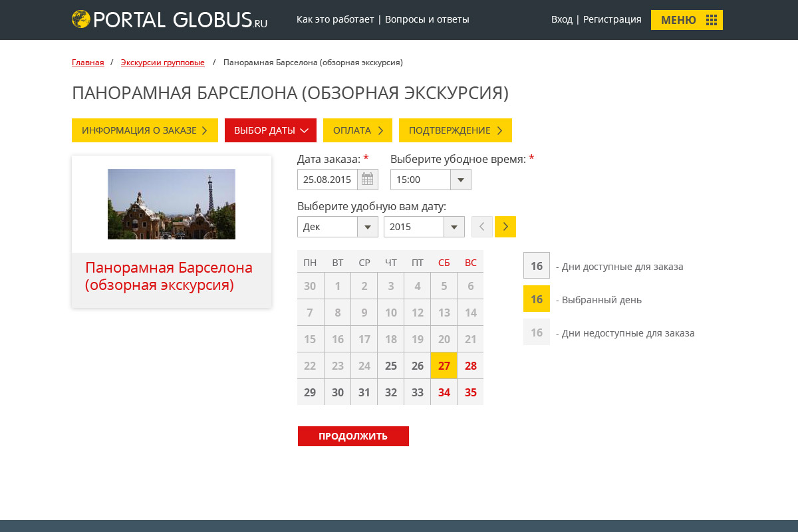
Task: Expand the time dropdown showing 15:00
Action: pos(461,180)
